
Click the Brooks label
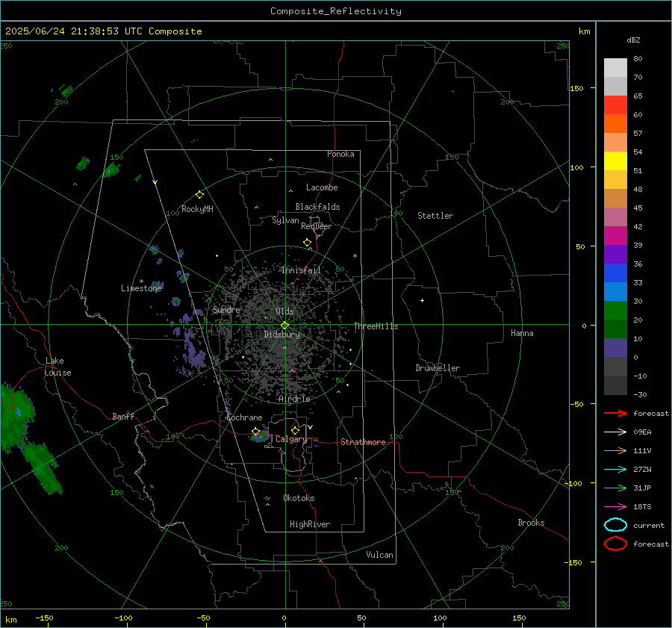click(x=531, y=523)
